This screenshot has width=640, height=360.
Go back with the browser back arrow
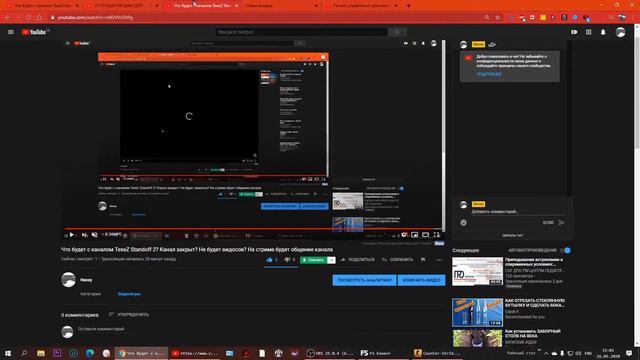pyautogui.click(x=7, y=18)
